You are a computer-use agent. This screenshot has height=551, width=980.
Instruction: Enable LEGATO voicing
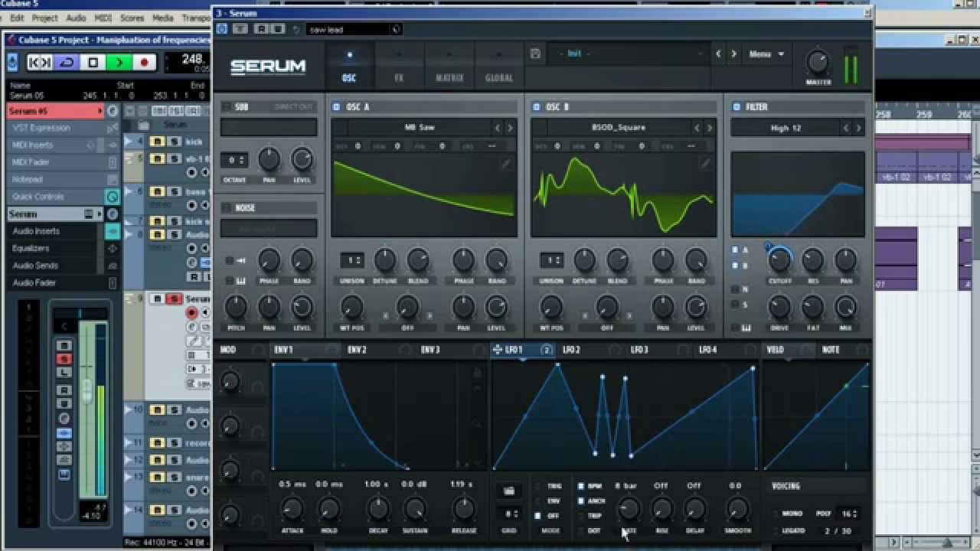point(776,530)
